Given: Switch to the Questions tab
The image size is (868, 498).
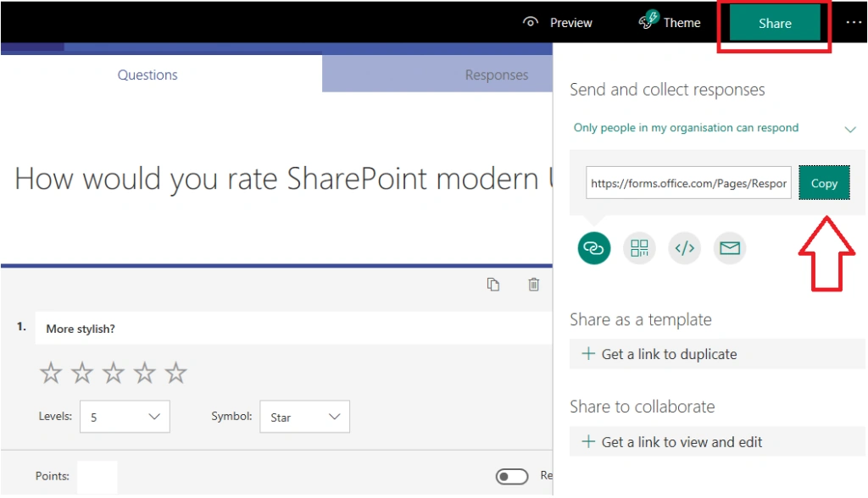Looking at the screenshot, I should point(147,75).
